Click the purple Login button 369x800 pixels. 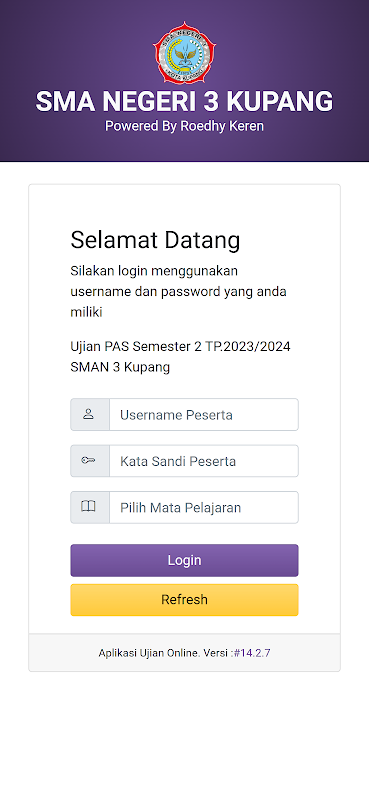184,560
